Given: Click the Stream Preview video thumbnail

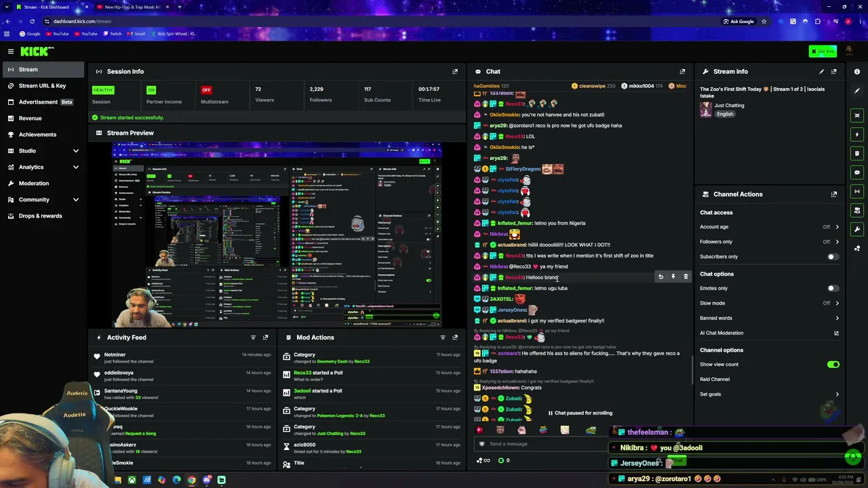Looking at the screenshot, I should [277, 235].
